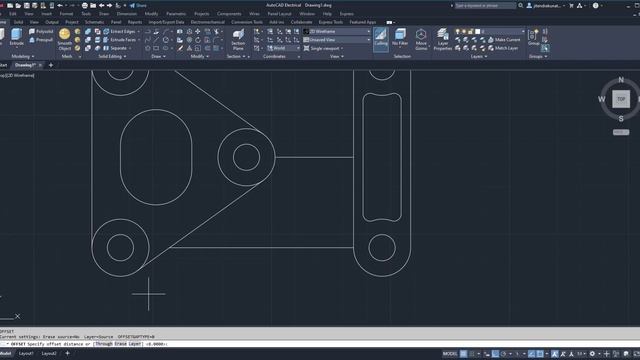Open the Components menu

(x=229, y=13)
